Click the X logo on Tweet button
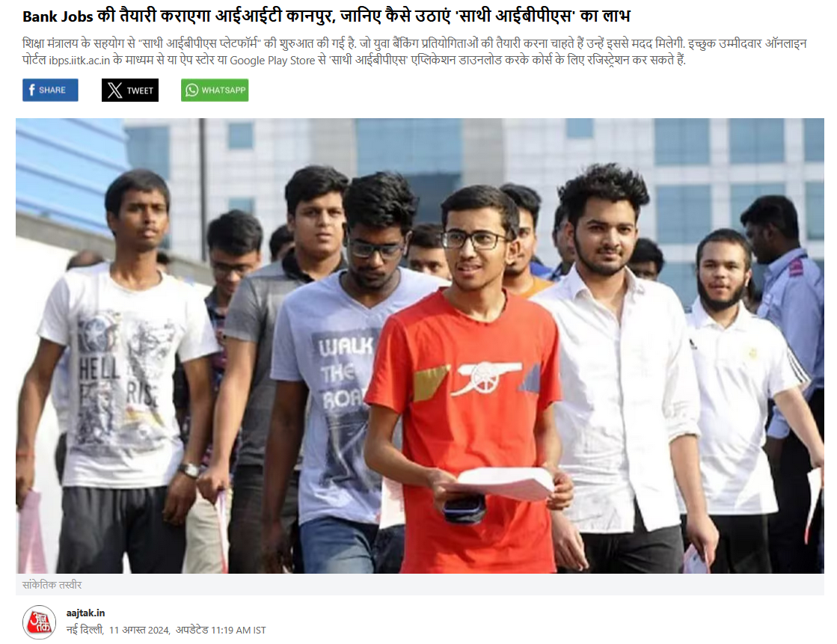This screenshot has height=644, width=837. (x=114, y=91)
